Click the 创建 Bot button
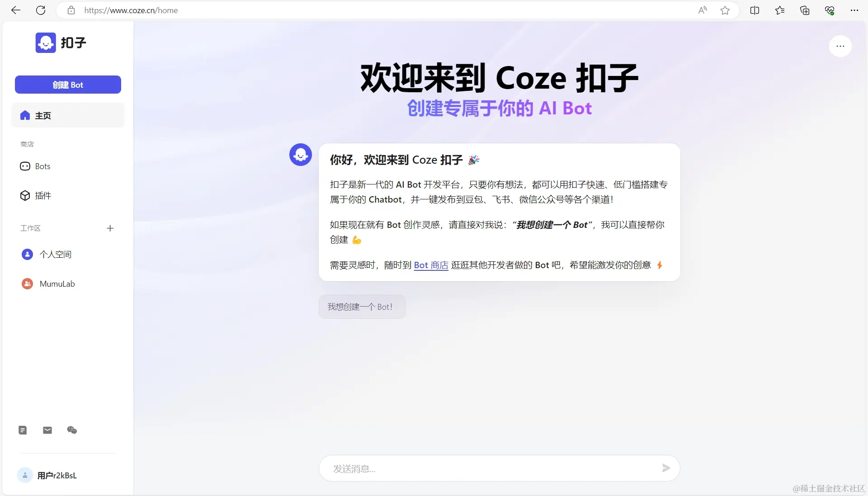The image size is (868, 496). [x=68, y=85]
